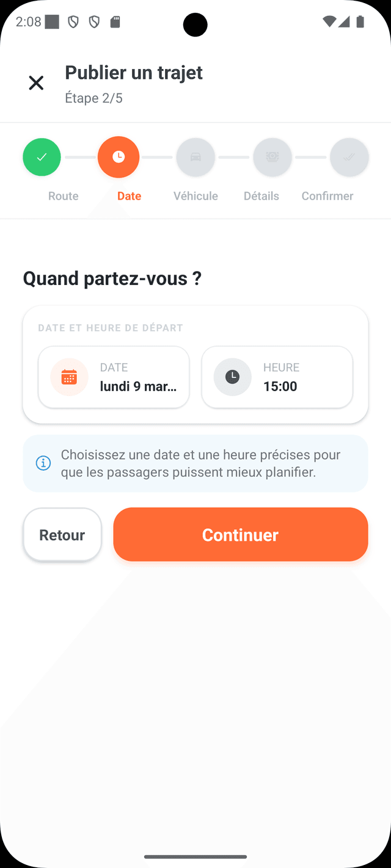
Task: Go back with the Retour button
Action: click(x=62, y=534)
